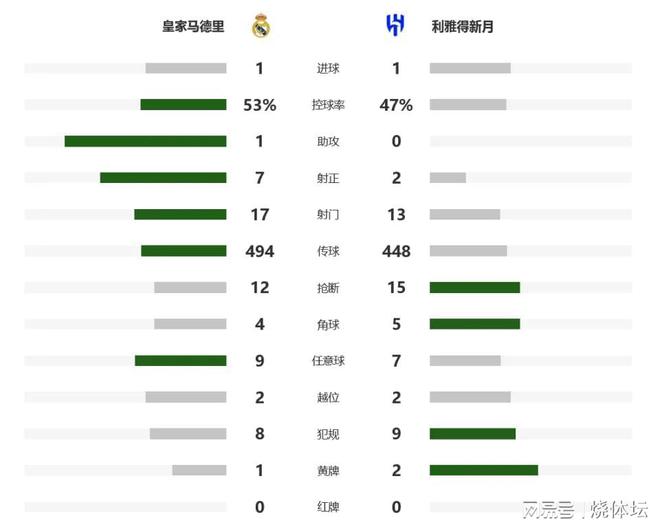Click Real Madrid's green 助攻 bar
The width and height of the screenshot is (660, 529).
(145, 141)
